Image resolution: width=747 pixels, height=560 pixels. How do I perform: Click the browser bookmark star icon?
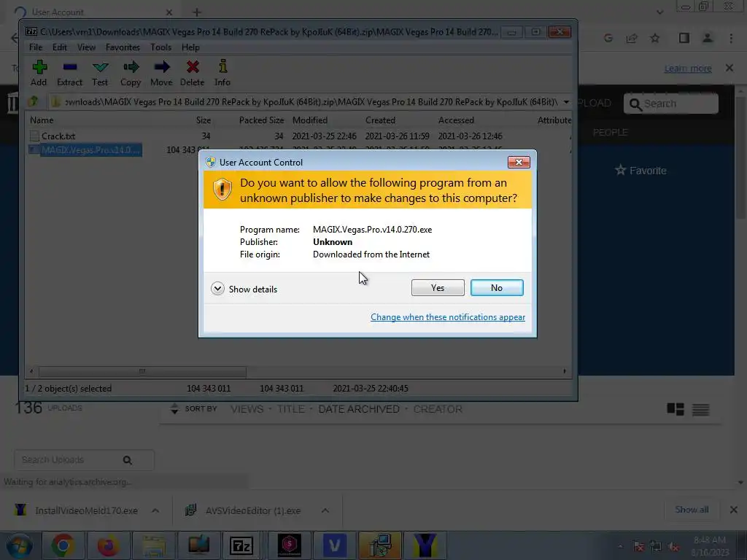[655, 38]
